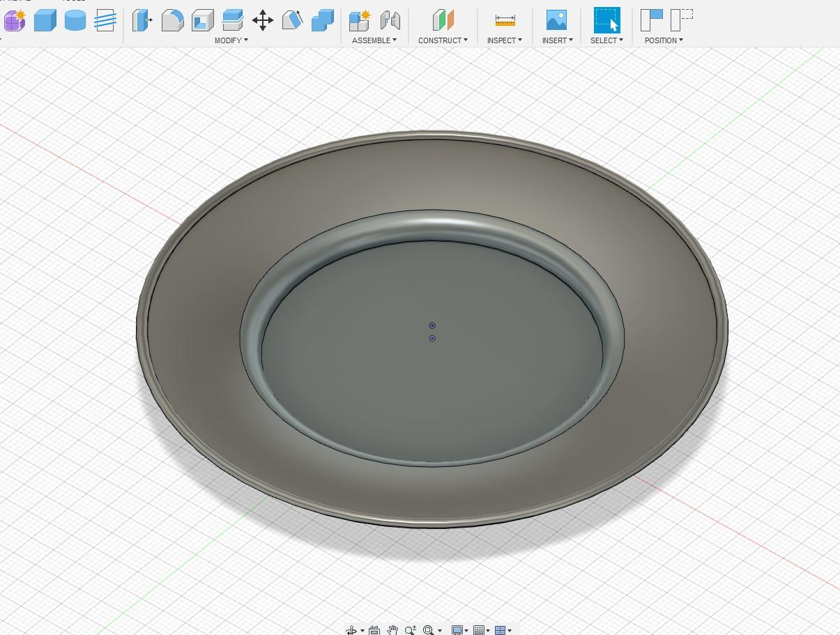Open Grid and Snaps settings icon
Image resolution: width=840 pixels, height=635 pixels.
(480, 630)
